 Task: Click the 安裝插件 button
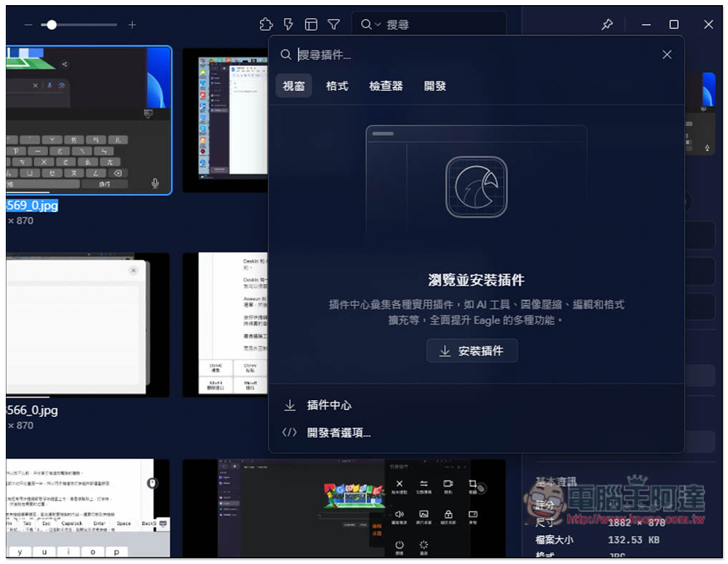(x=472, y=351)
